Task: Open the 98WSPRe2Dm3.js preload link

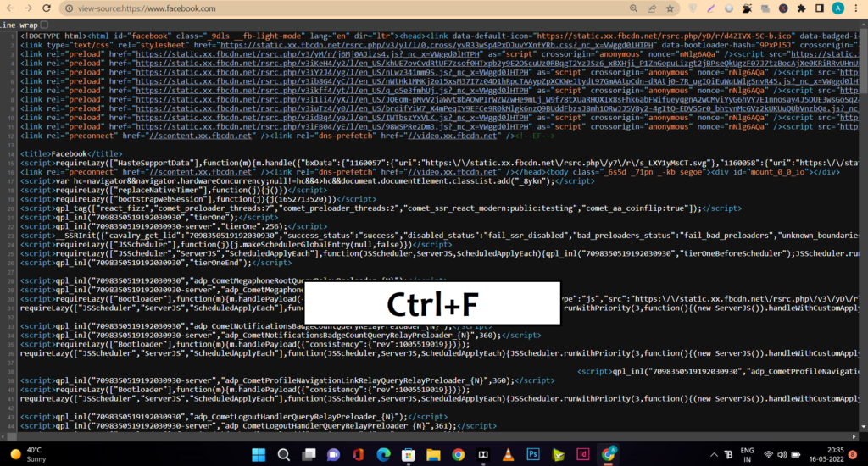Action: [x=332, y=127]
